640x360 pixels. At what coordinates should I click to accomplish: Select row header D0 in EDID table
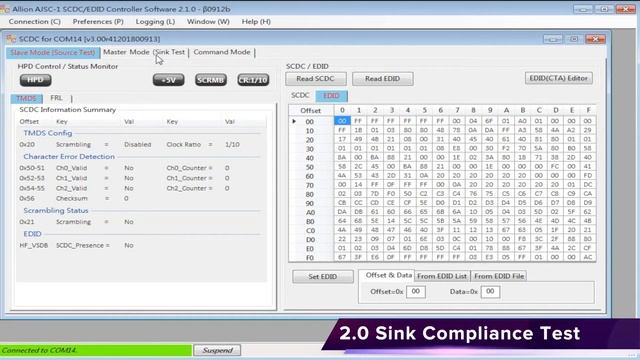tap(310, 240)
